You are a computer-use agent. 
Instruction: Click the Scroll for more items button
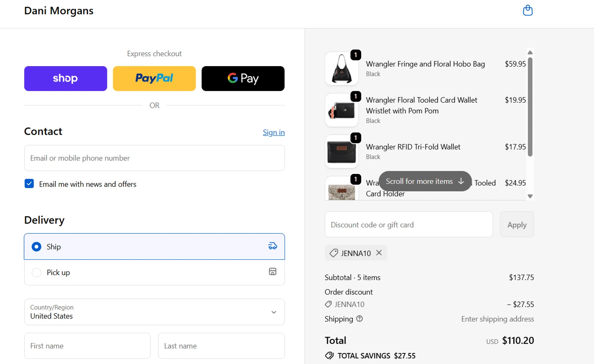(425, 181)
